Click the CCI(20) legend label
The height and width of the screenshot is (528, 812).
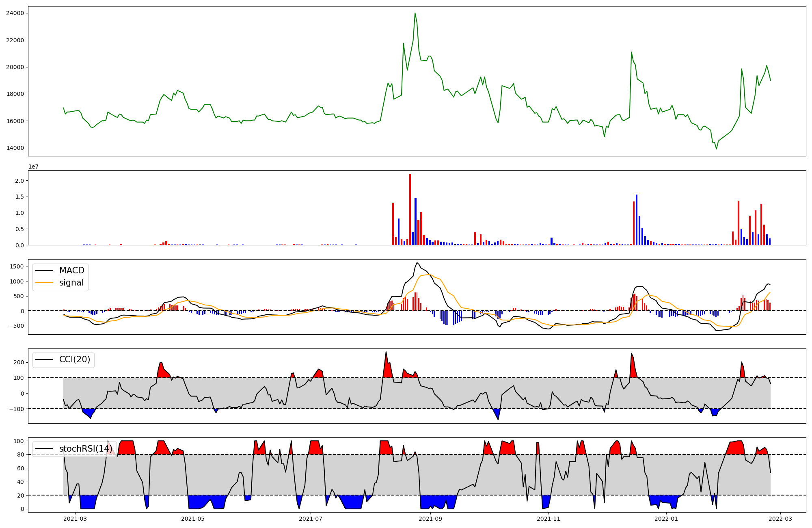click(x=75, y=359)
